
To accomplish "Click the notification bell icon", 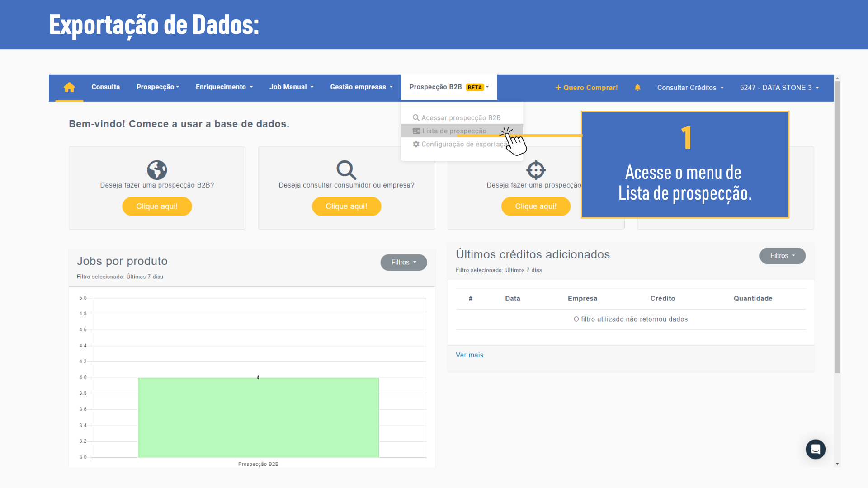I will pos(637,88).
